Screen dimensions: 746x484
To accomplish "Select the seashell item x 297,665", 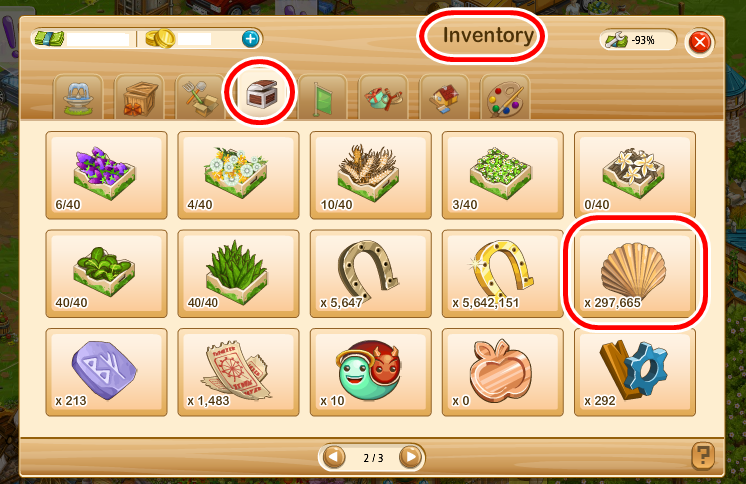I will point(635,274).
